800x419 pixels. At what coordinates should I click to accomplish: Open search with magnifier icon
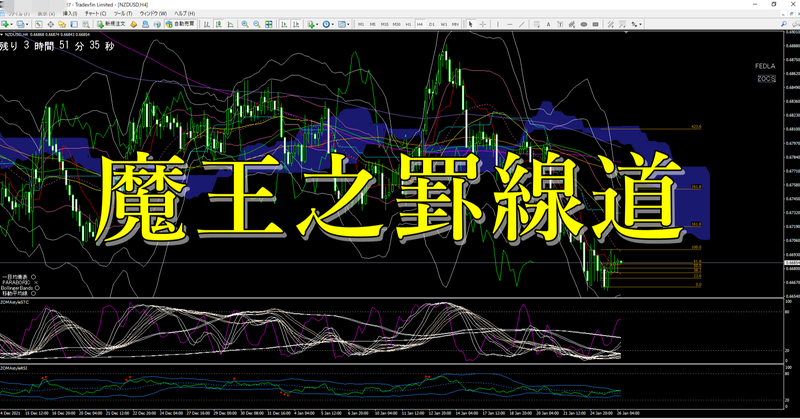coord(784,24)
